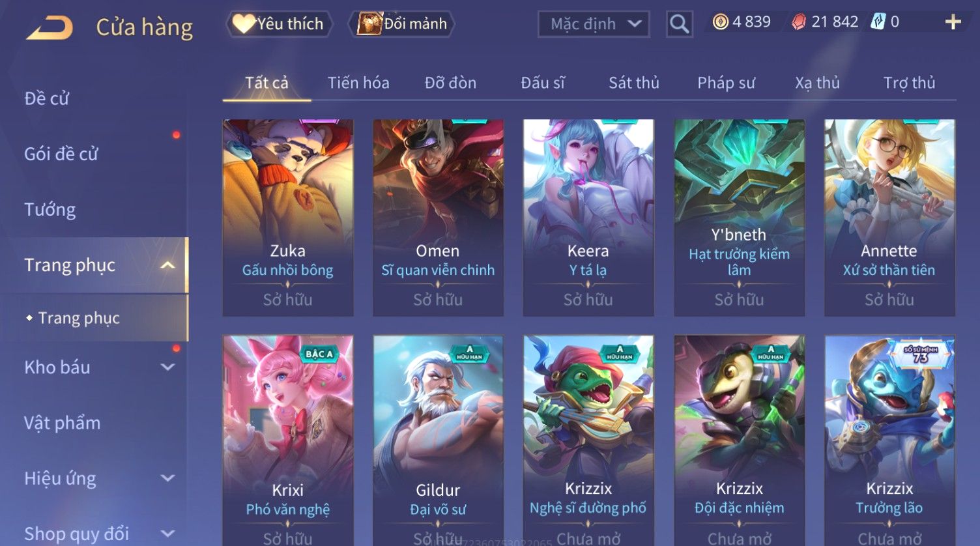Select the Trang phục sub-item
Screen dimensions: 980x546
tap(79, 318)
